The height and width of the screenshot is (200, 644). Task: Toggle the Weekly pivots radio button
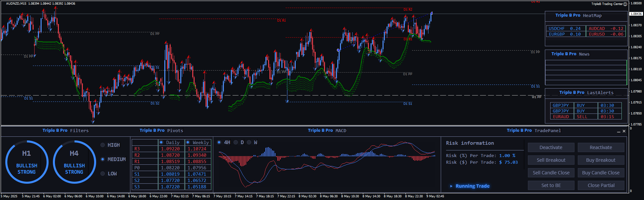[x=188, y=142]
